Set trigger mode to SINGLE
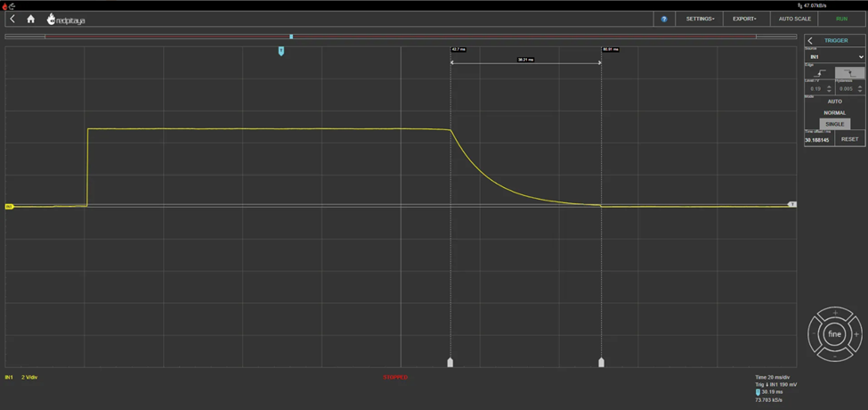This screenshot has width=868, height=410. [834, 124]
